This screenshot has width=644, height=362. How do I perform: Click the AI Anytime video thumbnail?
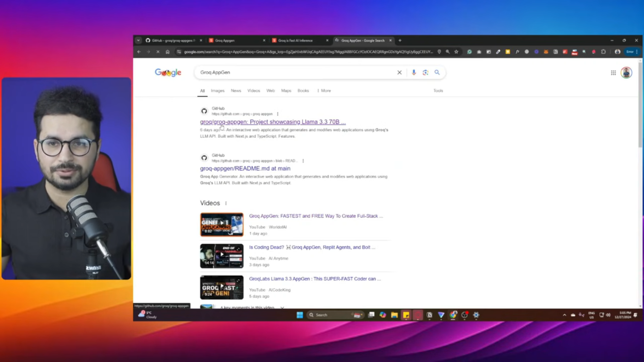(222, 256)
